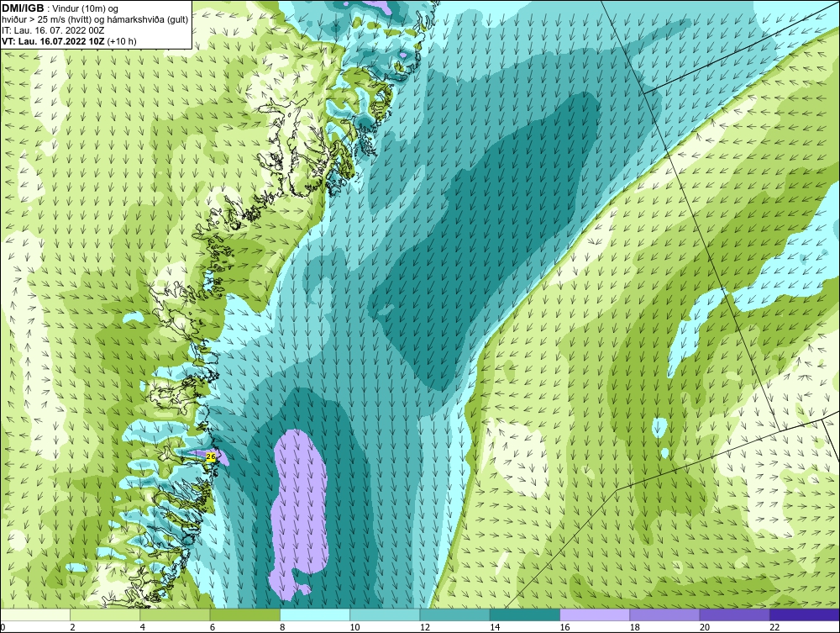Click the 12-14 m/s teal legend swatch

(454, 615)
